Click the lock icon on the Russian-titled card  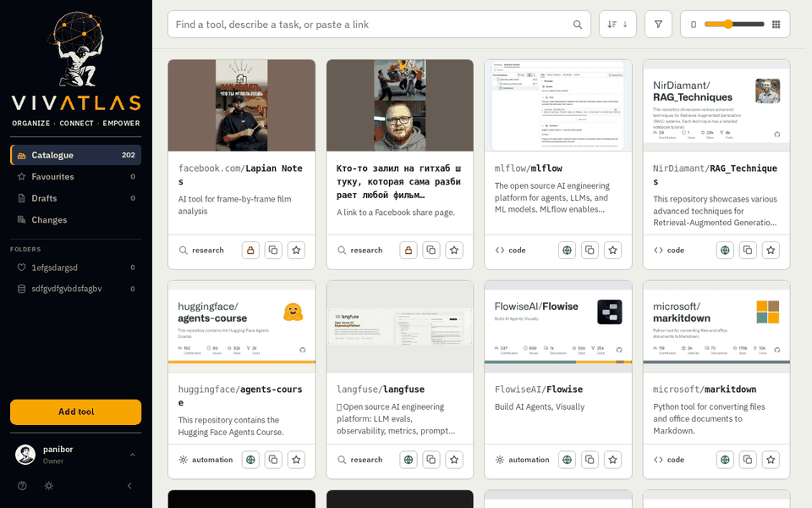point(409,250)
